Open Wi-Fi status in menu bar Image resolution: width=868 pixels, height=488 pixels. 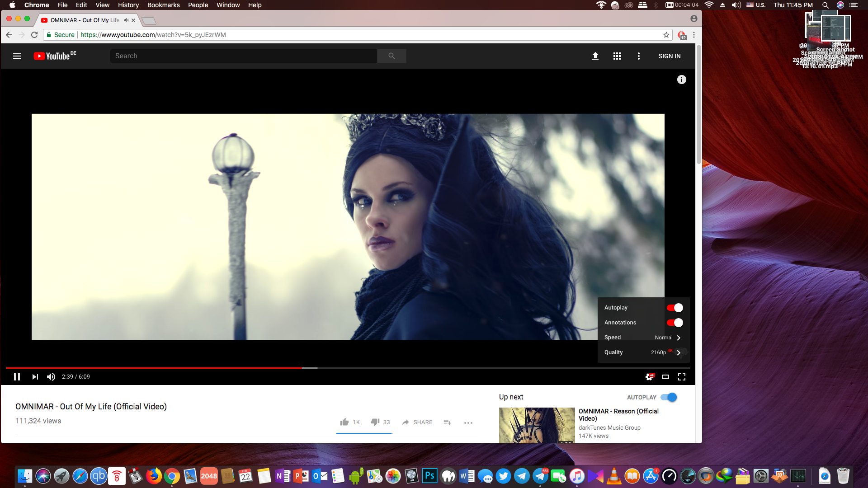[709, 5]
